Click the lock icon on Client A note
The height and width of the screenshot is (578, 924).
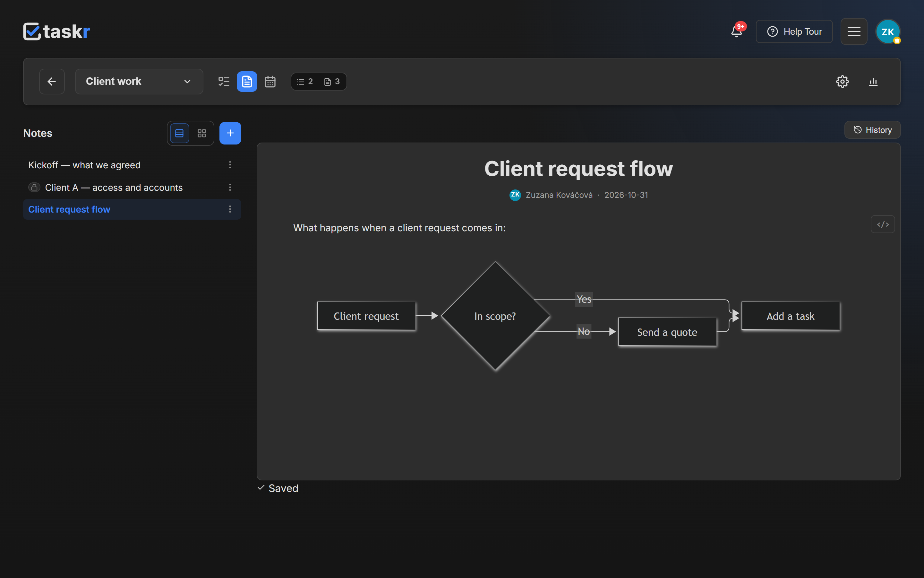click(x=34, y=187)
